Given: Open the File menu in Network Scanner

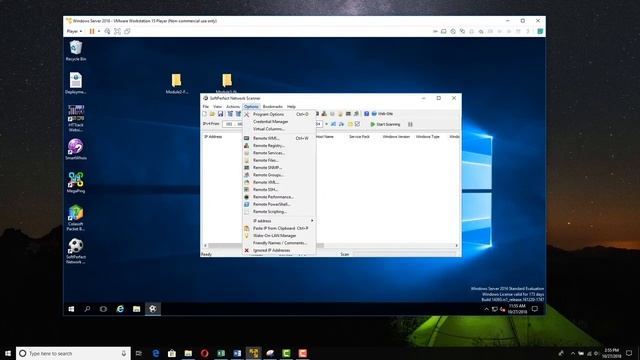Looking at the screenshot, I should (206, 107).
